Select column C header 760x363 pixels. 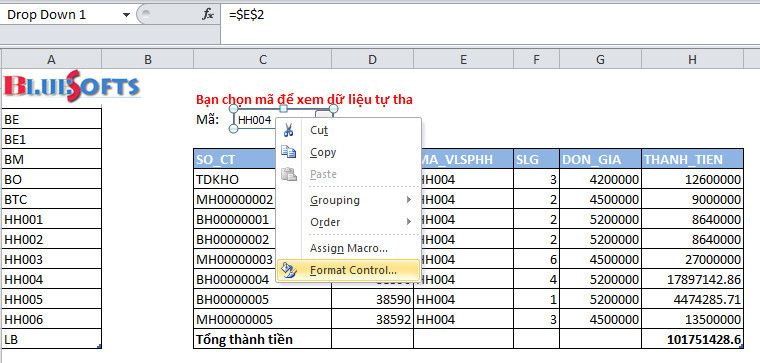click(x=263, y=59)
